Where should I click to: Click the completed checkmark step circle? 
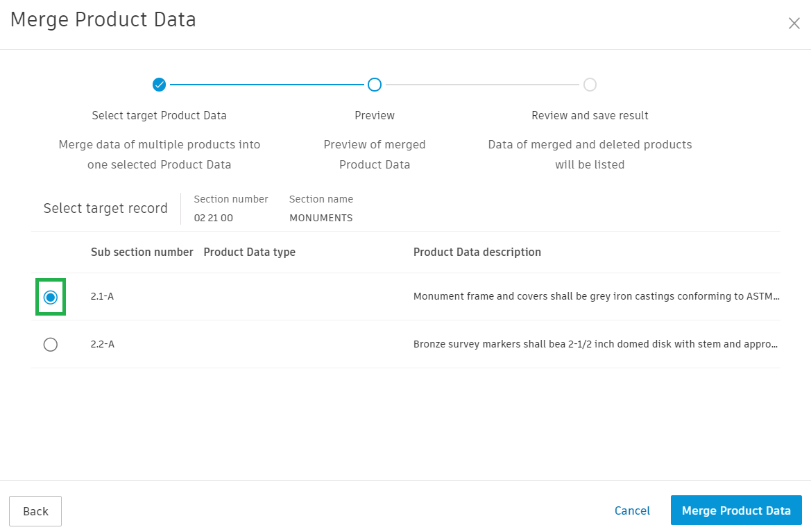(160, 85)
